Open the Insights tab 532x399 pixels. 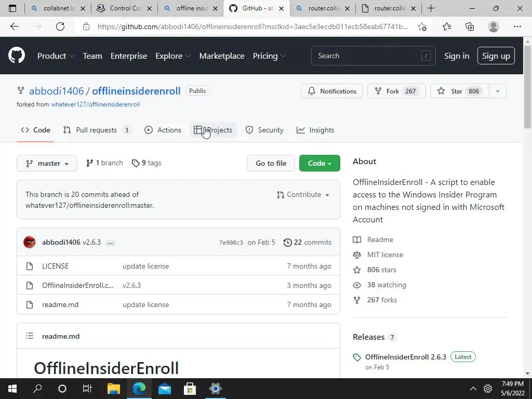[x=315, y=130]
